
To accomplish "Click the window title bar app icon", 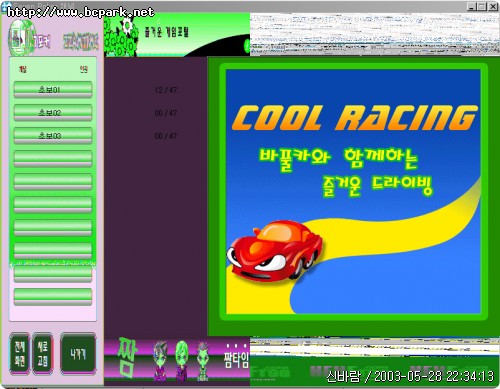I will click(5, 7).
